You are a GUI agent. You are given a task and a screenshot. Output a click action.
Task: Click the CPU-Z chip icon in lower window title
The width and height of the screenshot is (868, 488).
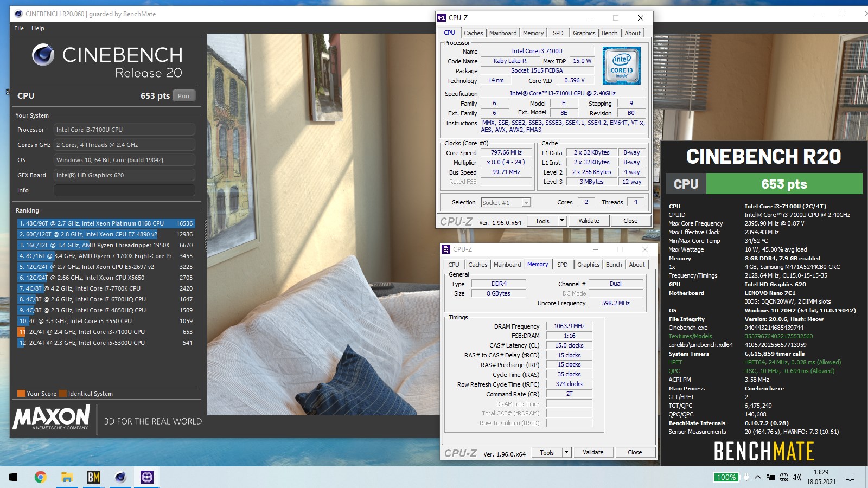[x=446, y=249]
